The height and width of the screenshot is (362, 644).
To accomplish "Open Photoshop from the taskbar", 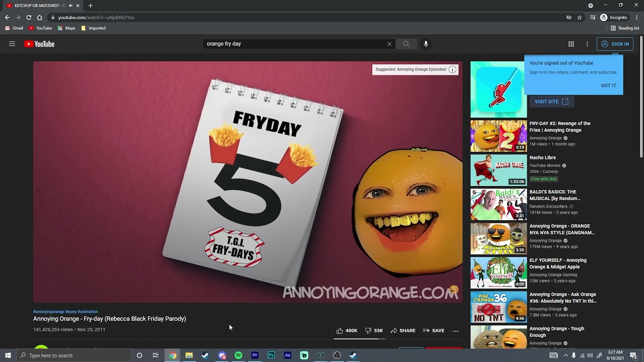I will pos(271,355).
